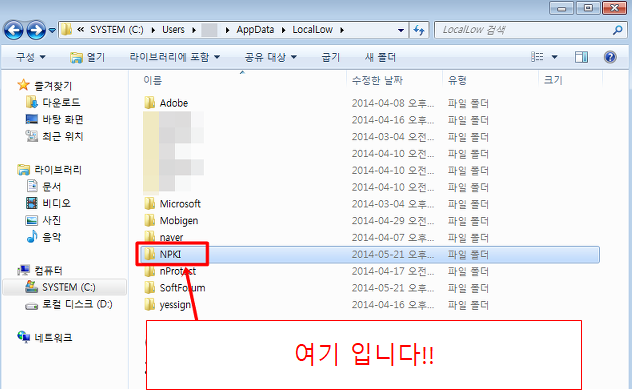This screenshot has width=632, height=390.
Task: Click the 새 폴더 button
Action: pyautogui.click(x=380, y=57)
